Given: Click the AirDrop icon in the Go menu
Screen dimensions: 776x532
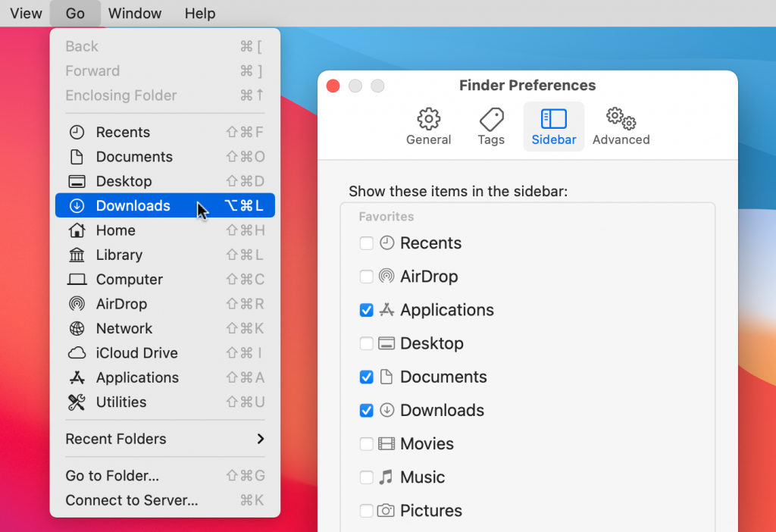Looking at the screenshot, I should (x=77, y=304).
